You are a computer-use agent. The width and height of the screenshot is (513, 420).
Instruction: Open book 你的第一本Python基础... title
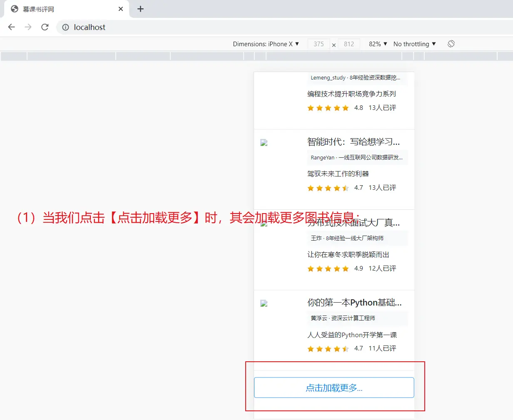pyautogui.click(x=354, y=303)
